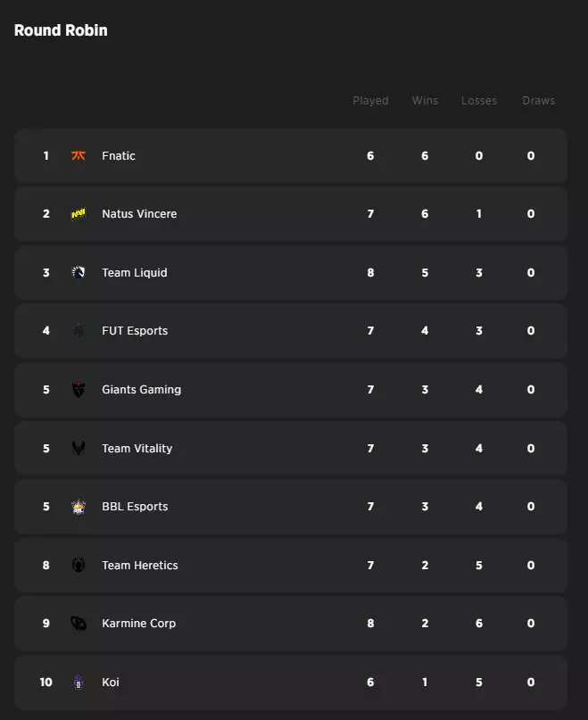
Task: Sort standings by the Draws column
Action: click(538, 100)
